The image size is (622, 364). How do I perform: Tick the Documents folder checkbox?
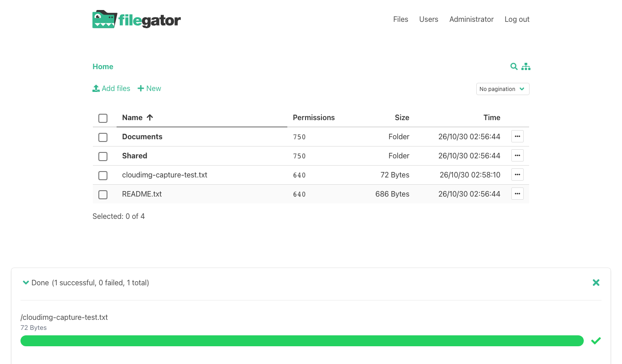pos(103,137)
